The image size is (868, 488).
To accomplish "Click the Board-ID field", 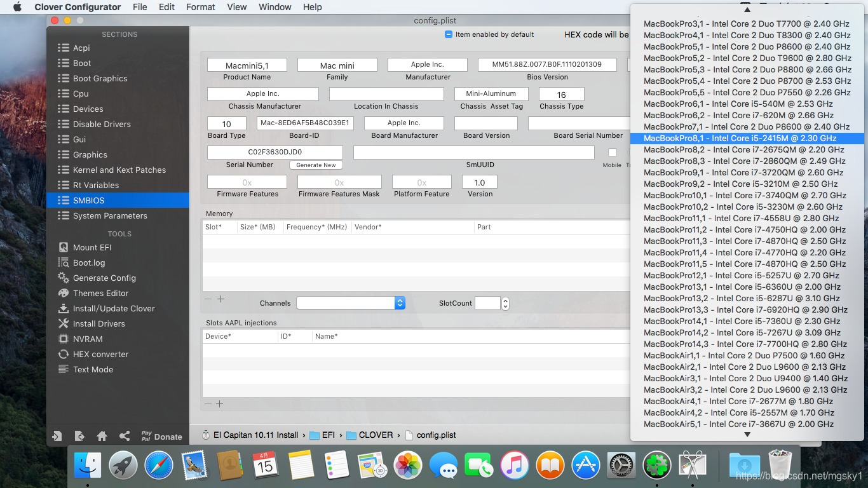I will [x=305, y=123].
